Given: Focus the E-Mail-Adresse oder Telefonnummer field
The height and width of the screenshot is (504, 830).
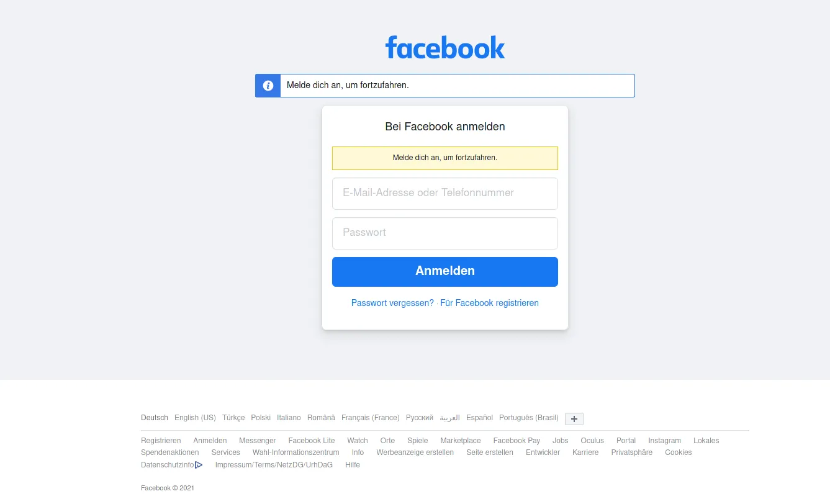Looking at the screenshot, I should click(x=445, y=194).
